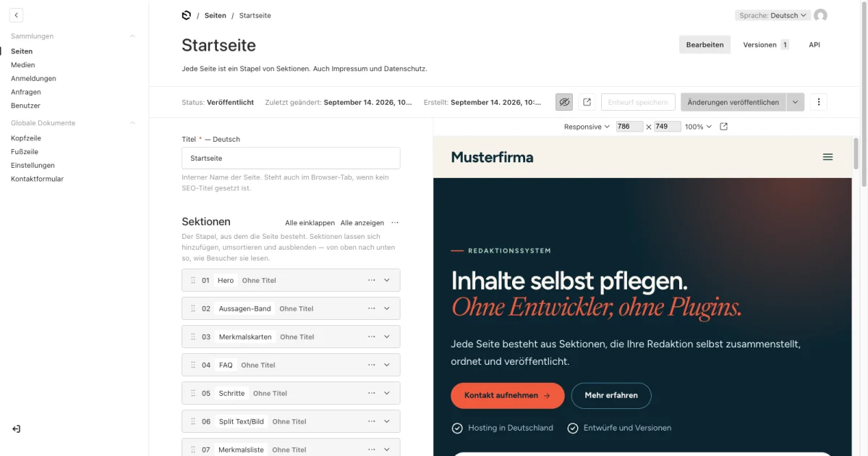Screen dimensions: 868x456
Task: Click the drag handle of Aussagen-Band row
Action: click(x=193, y=308)
